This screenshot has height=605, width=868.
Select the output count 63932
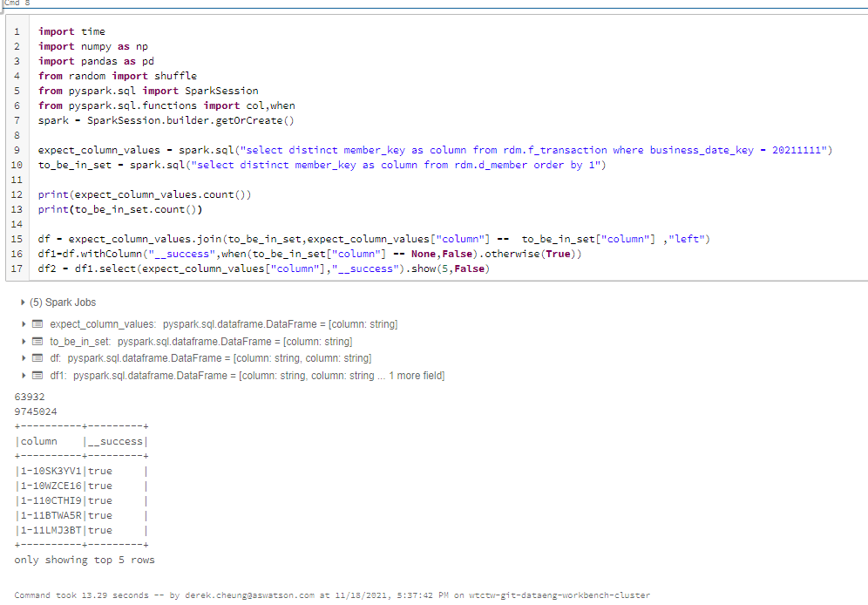(x=29, y=397)
